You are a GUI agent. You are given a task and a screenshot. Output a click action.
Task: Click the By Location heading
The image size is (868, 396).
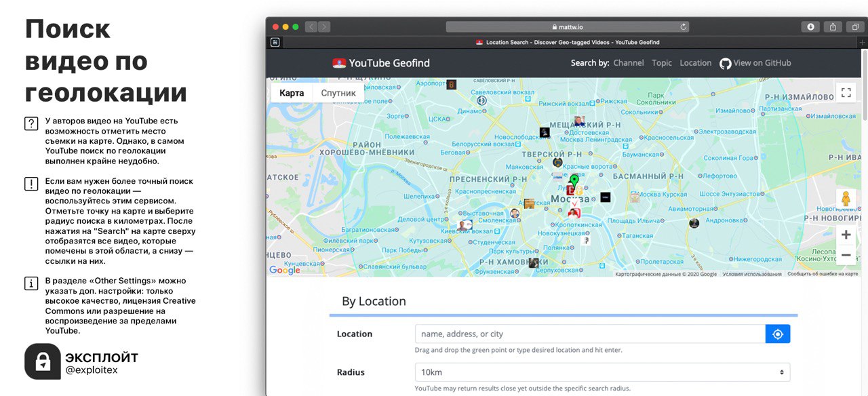(374, 301)
